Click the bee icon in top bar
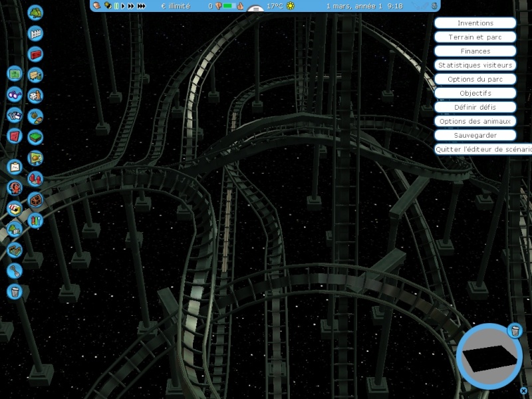 click(x=108, y=5)
